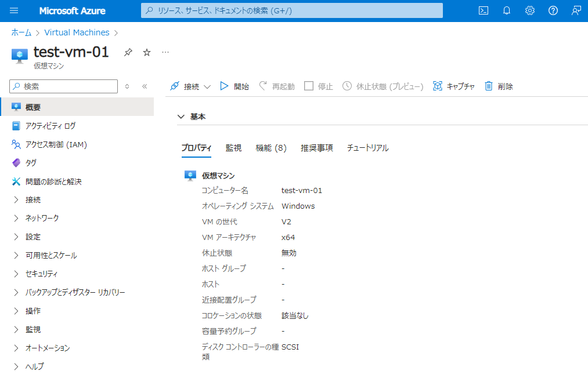Expand the 可用性とスケール sidebar group
This screenshot has height=389, width=588.
point(16,255)
